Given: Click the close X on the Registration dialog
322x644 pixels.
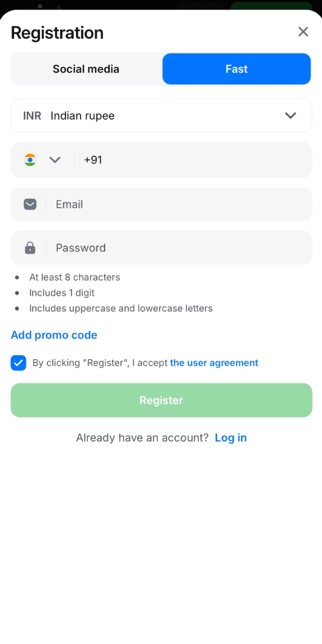Looking at the screenshot, I should 303,31.
